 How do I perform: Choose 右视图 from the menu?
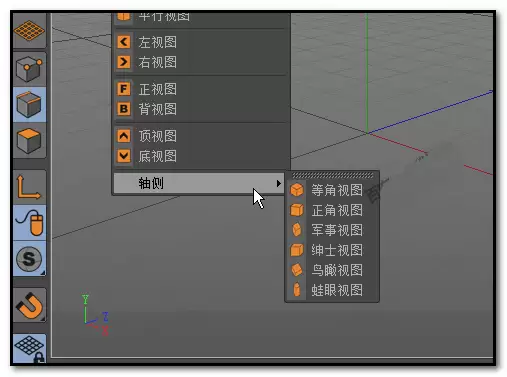[x=200, y=62]
